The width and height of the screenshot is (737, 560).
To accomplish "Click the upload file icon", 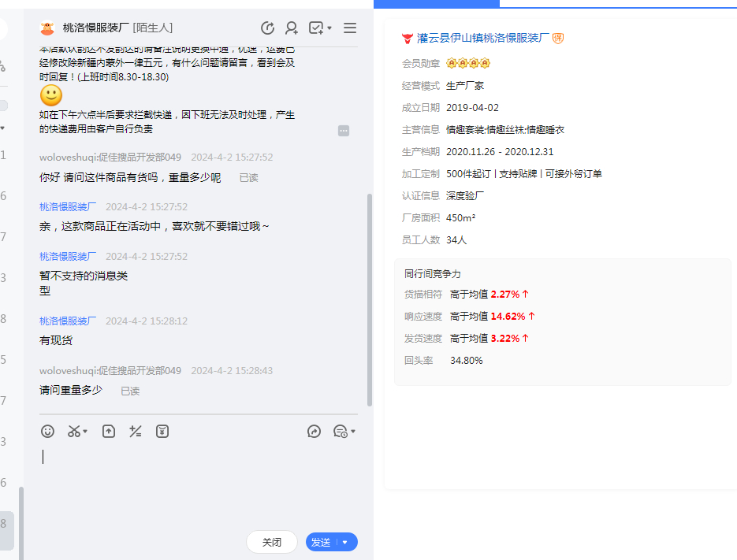I will coord(109,432).
